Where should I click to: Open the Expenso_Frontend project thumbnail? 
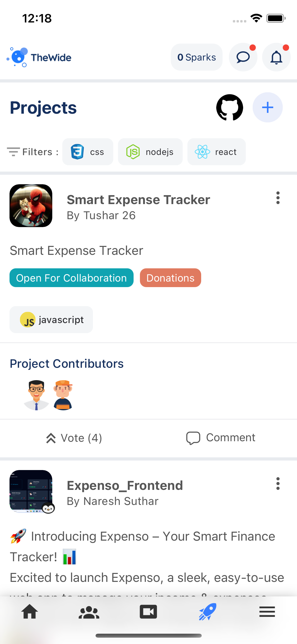click(31, 492)
